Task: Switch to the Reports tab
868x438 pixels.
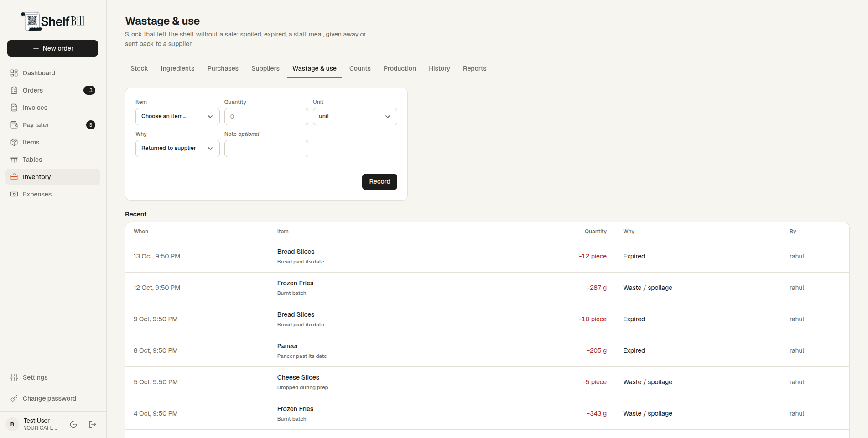Action: [475, 68]
